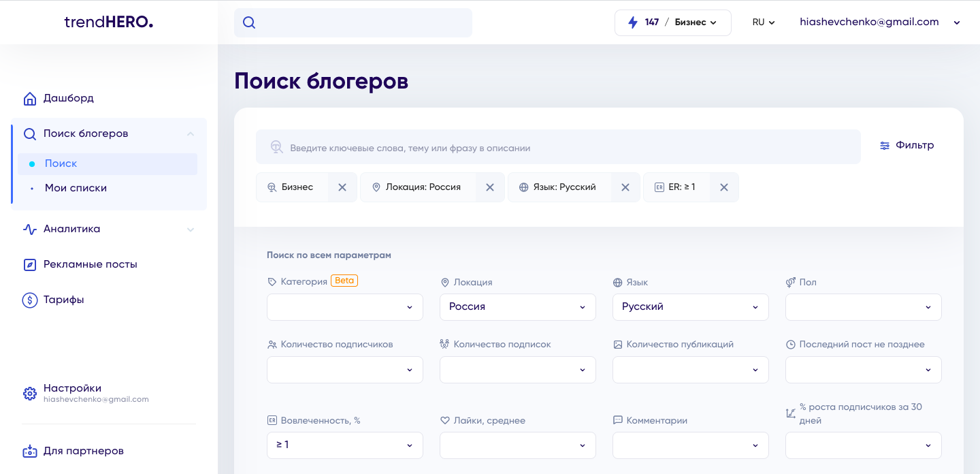Click the Фильтр button
The height and width of the screenshot is (474, 980).
click(x=906, y=145)
